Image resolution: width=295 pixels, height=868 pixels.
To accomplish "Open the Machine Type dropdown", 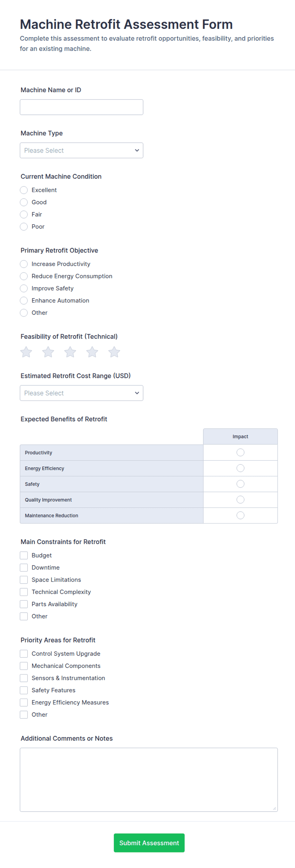I will coord(81,150).
